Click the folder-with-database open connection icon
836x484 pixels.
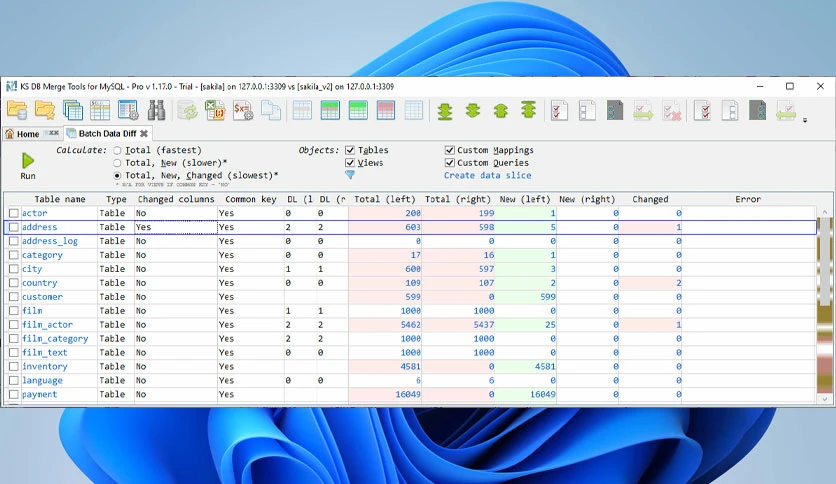click(17, 110)
